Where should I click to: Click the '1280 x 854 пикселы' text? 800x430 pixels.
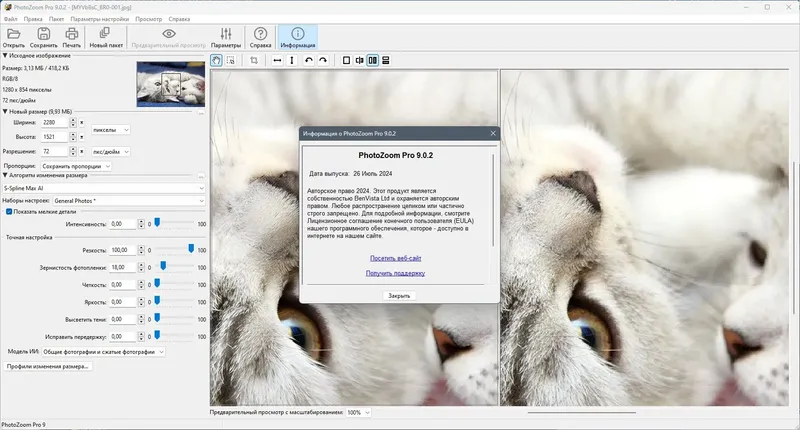(x=27, y=90)
